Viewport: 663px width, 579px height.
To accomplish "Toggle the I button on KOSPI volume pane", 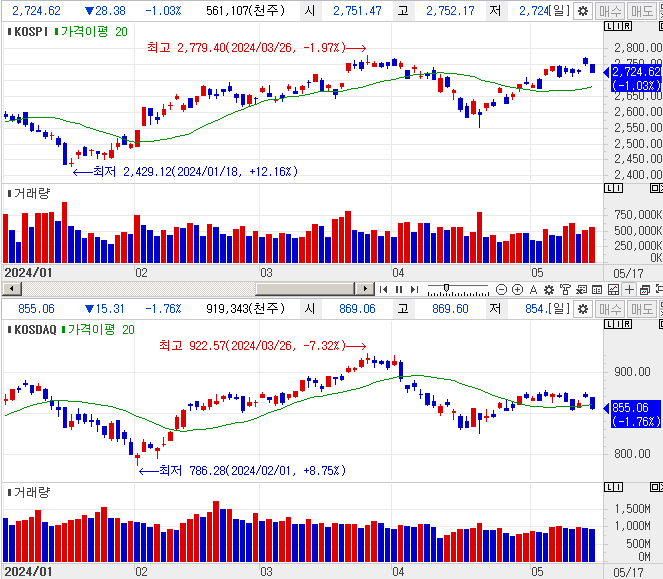I will (x=618, y=188).
